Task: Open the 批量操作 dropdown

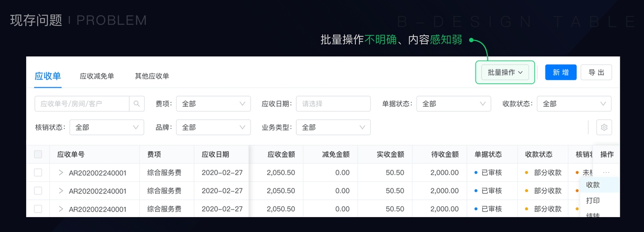Action: tap(505, 72)
